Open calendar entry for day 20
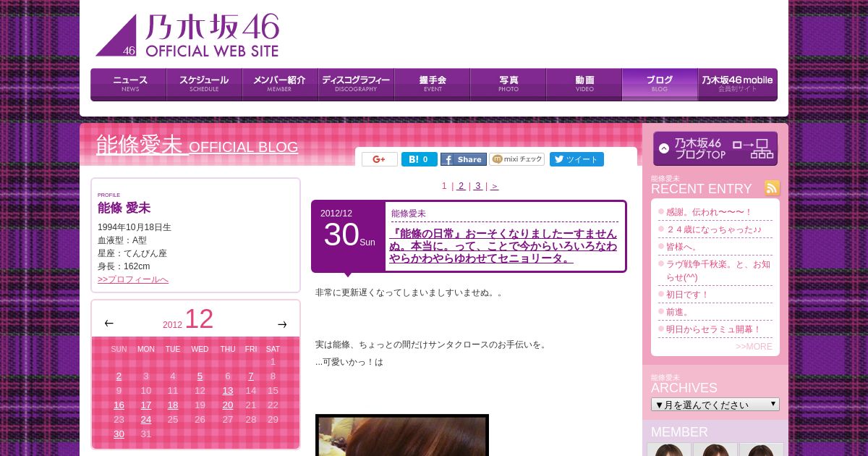 pyautogui.click(x=228, y=405)
